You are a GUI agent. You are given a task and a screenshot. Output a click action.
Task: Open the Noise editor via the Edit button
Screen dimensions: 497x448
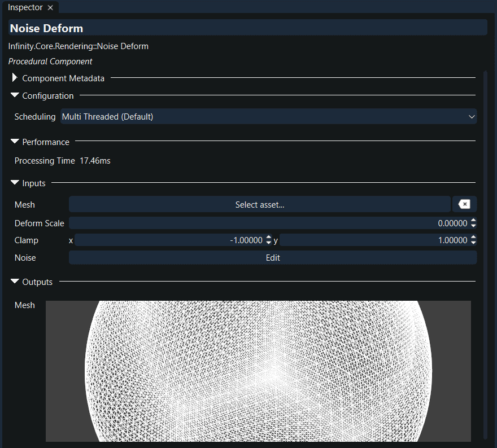coord(273,257)
